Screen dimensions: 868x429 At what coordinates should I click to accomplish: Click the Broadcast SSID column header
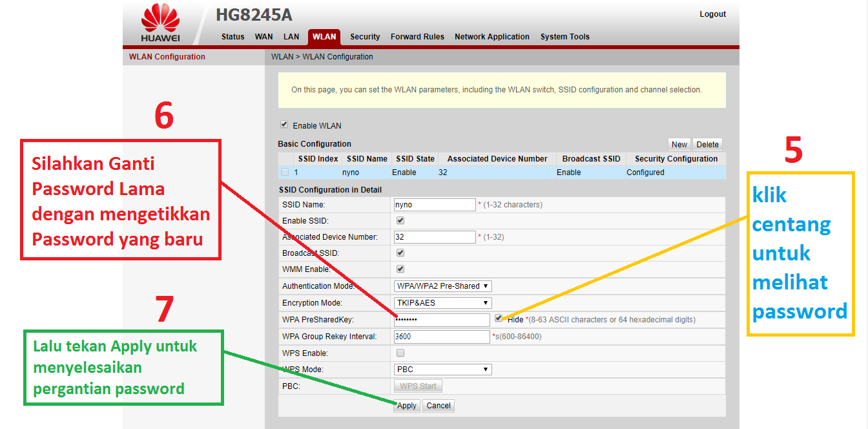[x=591, y=159]
